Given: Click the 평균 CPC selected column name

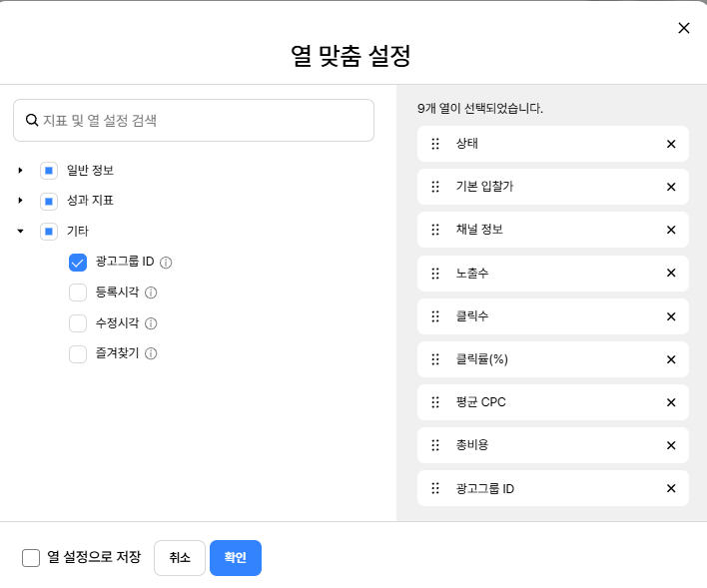Looking at the screenshot, I should pos(480,402).
